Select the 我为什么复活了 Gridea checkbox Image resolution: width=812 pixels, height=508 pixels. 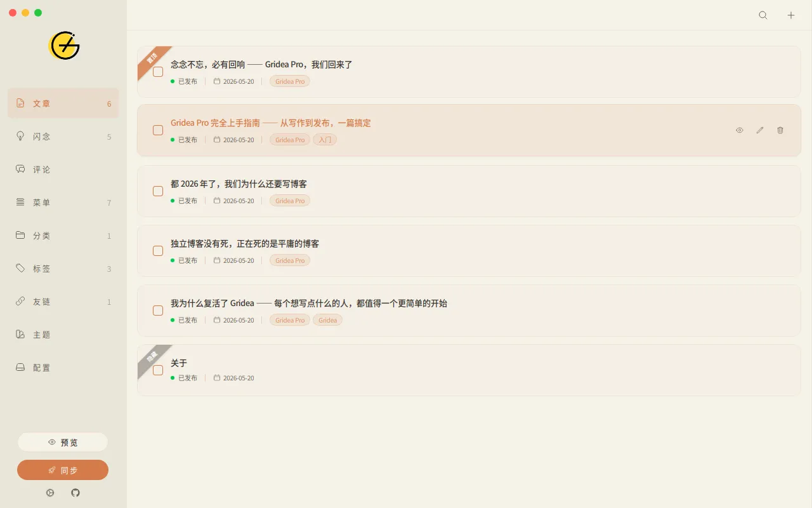158,311
